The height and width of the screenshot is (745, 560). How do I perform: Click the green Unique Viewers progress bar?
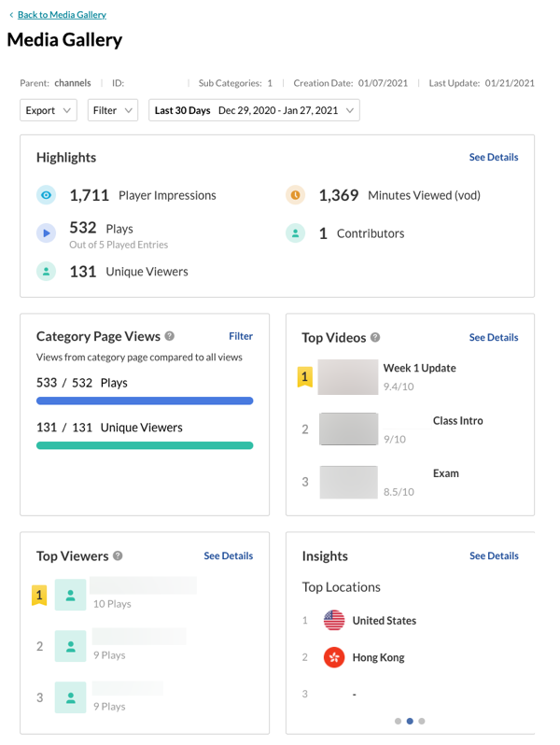[x=145, y=445]
